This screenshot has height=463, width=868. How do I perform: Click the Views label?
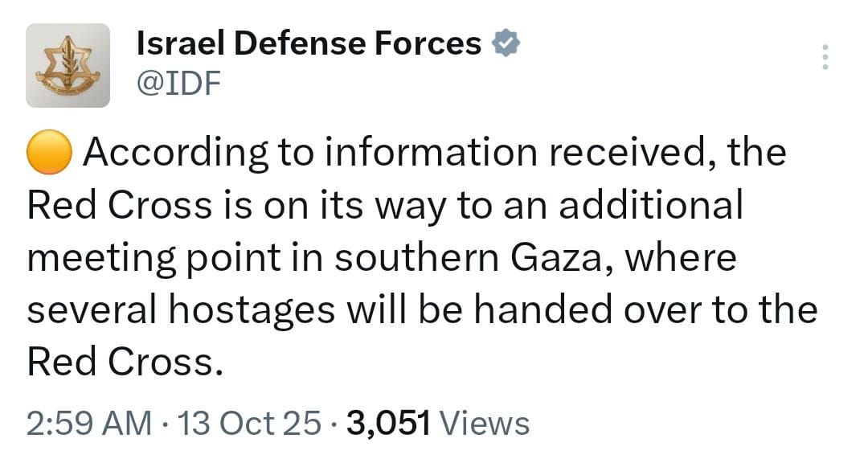[x=485, y=423]
